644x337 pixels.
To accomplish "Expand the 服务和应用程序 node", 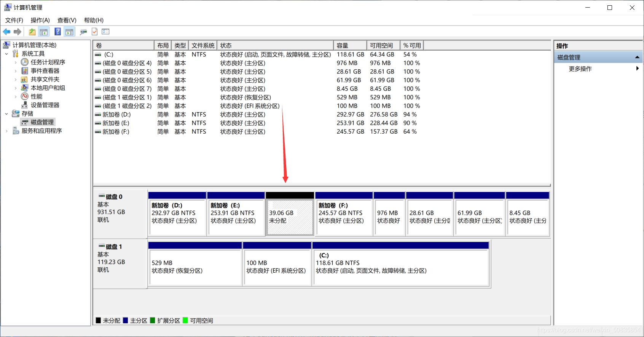I will (x=6, y=131).
